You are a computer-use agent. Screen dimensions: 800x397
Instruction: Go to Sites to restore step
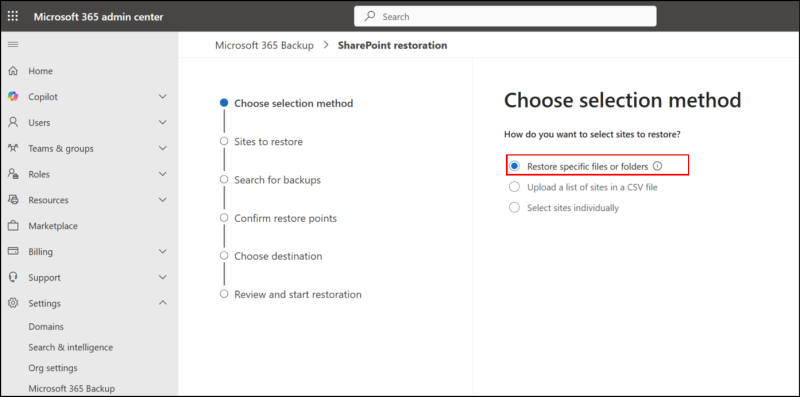[268, 142]
